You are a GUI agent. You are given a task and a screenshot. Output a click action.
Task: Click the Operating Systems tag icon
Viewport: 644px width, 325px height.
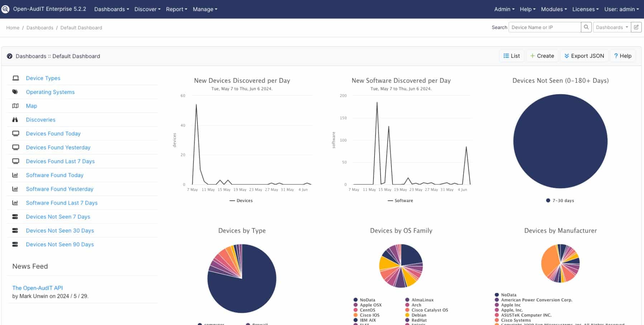click(15, 92)
